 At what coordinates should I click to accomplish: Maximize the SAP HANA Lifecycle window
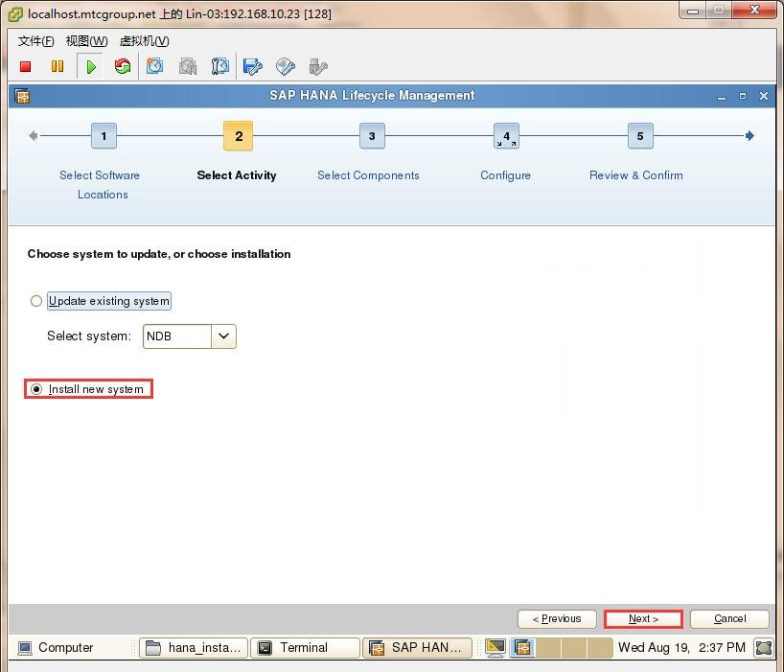(743, 96)
